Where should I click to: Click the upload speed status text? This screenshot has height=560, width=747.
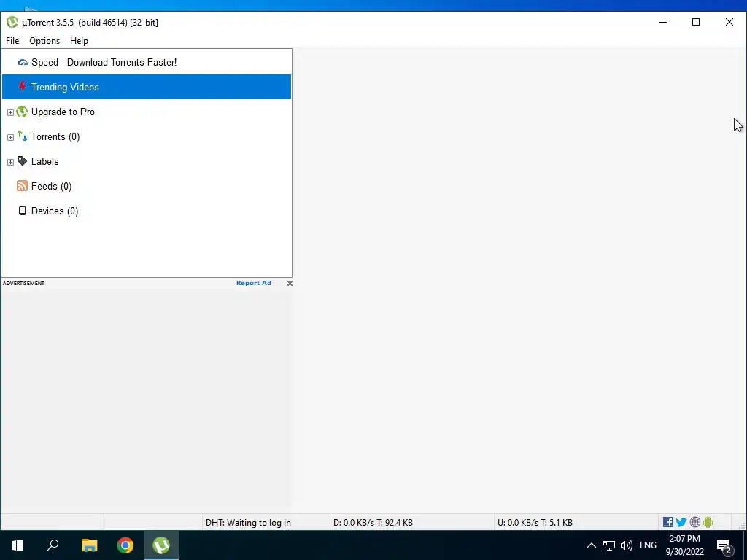pos(535,522)
